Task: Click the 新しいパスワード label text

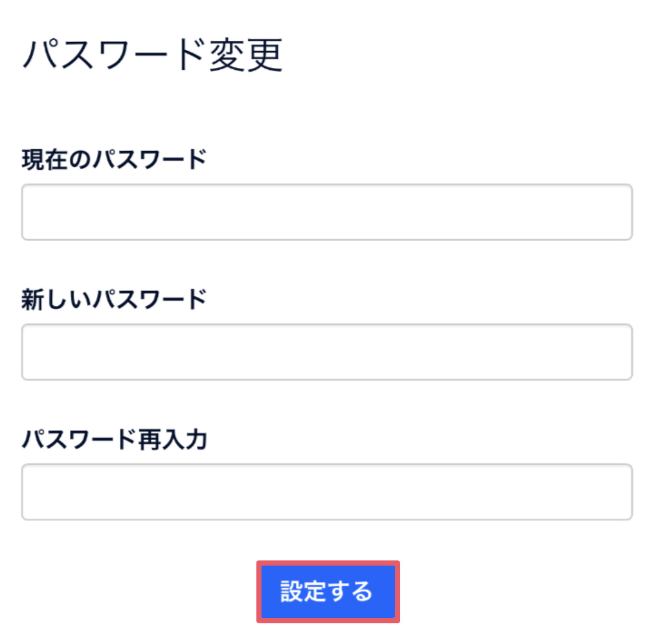Action: (114, 299)
